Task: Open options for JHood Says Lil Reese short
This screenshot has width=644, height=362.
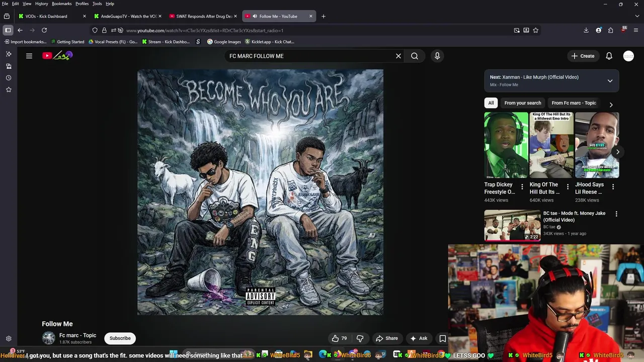Action: 613,187
